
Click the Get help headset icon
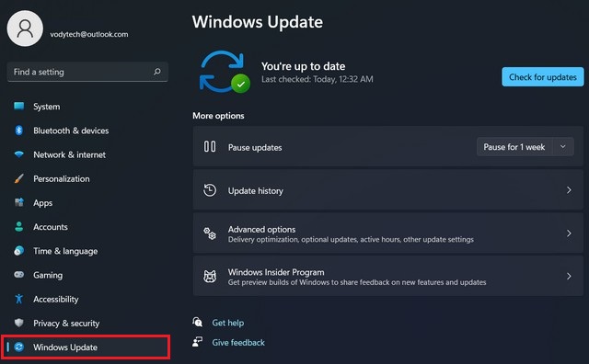198,322
